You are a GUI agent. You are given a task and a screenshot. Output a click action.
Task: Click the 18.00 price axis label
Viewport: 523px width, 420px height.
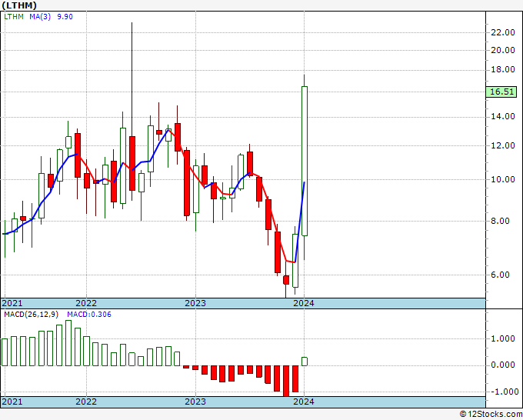coord(503,69)
